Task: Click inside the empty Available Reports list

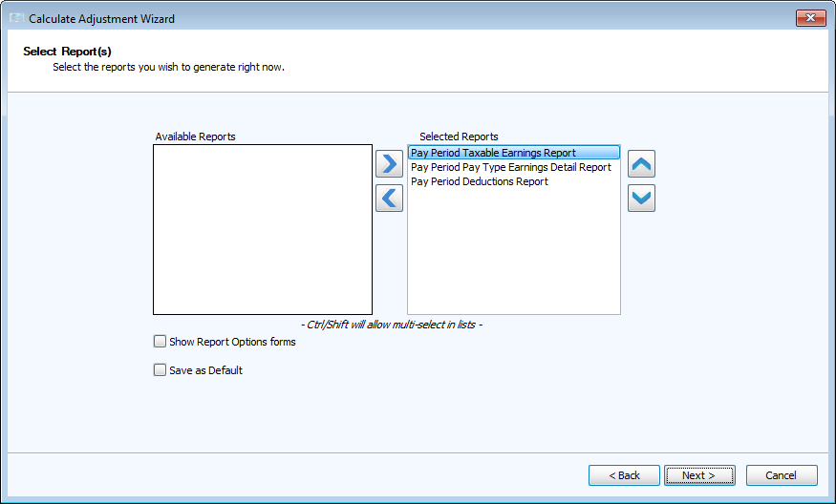Action: coord(262,229)
